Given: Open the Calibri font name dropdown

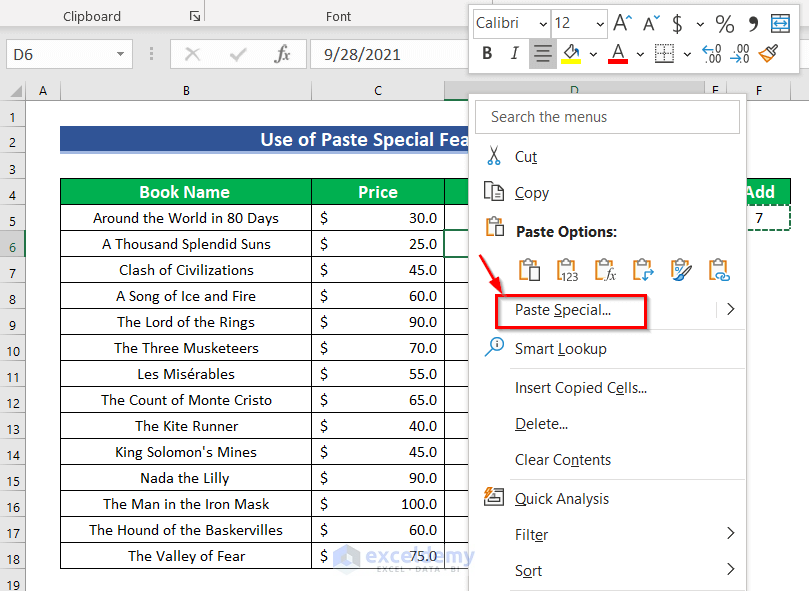Looking at the screenshot, I should coord(542,23).
